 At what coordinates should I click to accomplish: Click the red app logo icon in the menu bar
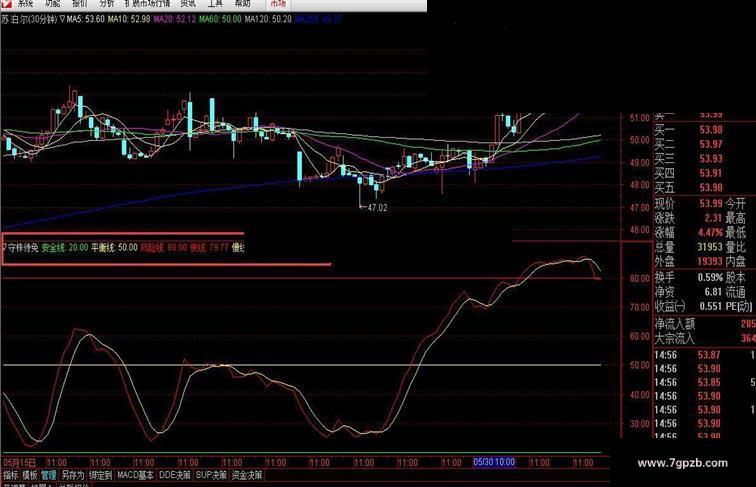6,4
